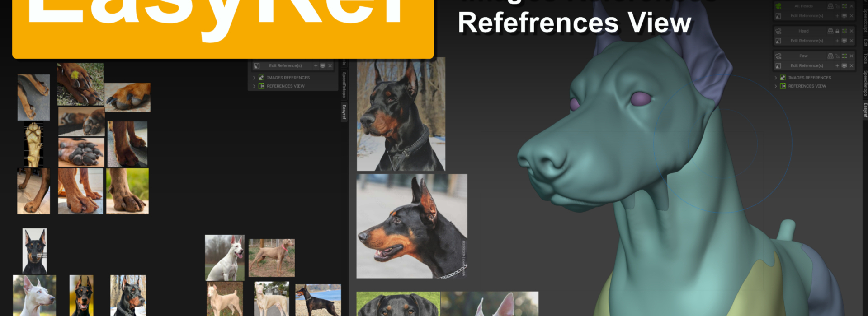
Task: Click the grid icon in the Paw row
Action: point(830,56)
